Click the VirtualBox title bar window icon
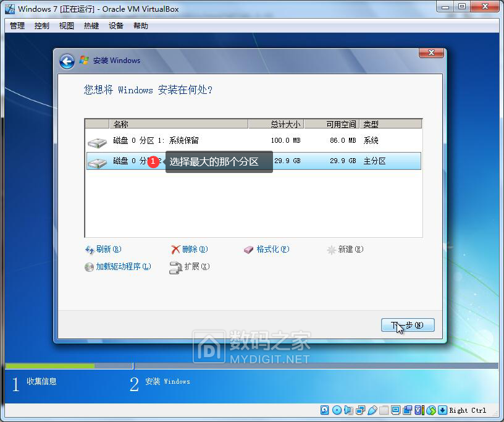Screen dimensions: 504x422 [10, 9]
